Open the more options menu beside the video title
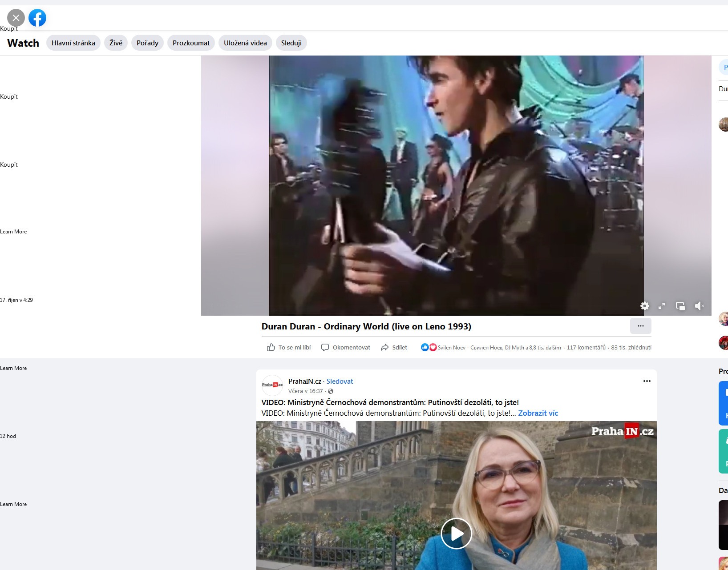Image resolution: width=728 pixels, height=570 pixels. 641,326
